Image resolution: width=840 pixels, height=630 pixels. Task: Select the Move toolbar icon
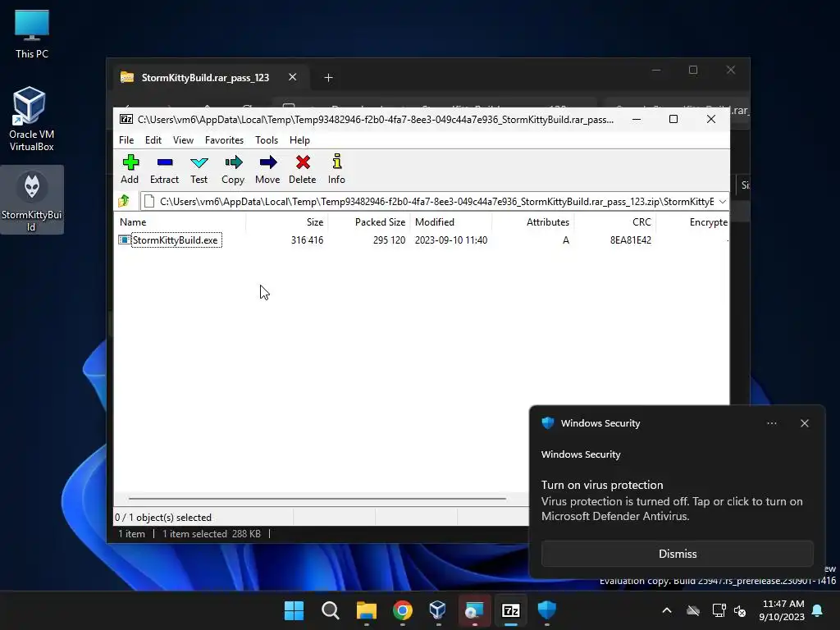pyautogui.click(x=267, y=169)
